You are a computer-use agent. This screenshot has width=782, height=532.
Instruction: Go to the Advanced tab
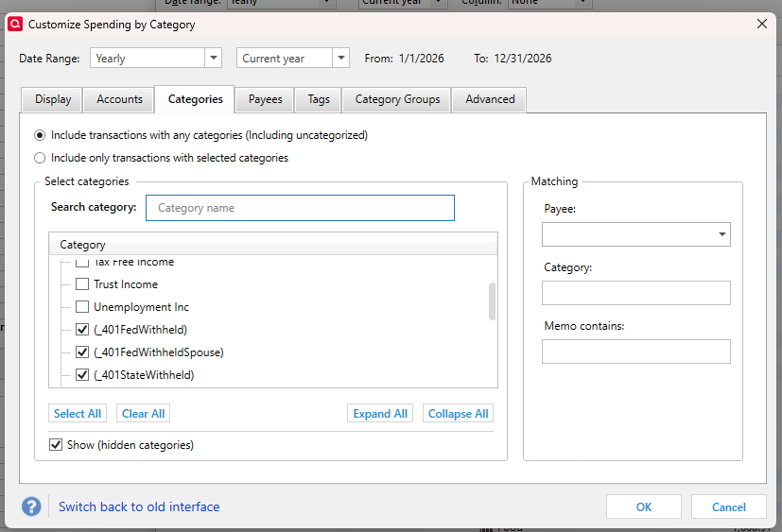pos(490,99)
